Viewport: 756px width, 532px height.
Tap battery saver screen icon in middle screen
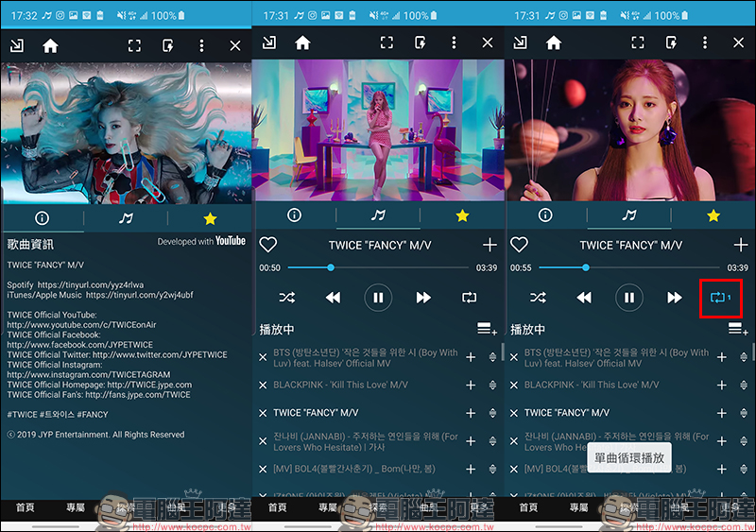pos(420,43)
